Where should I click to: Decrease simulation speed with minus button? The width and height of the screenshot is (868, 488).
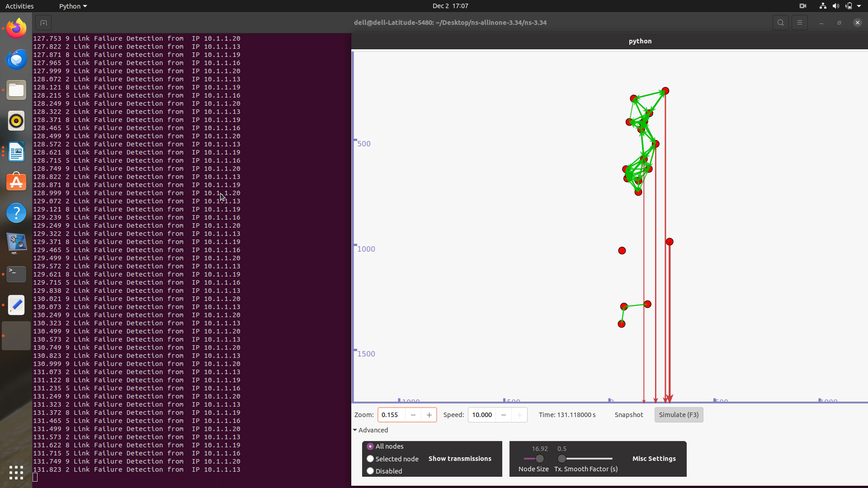click(x=503, y=415)
